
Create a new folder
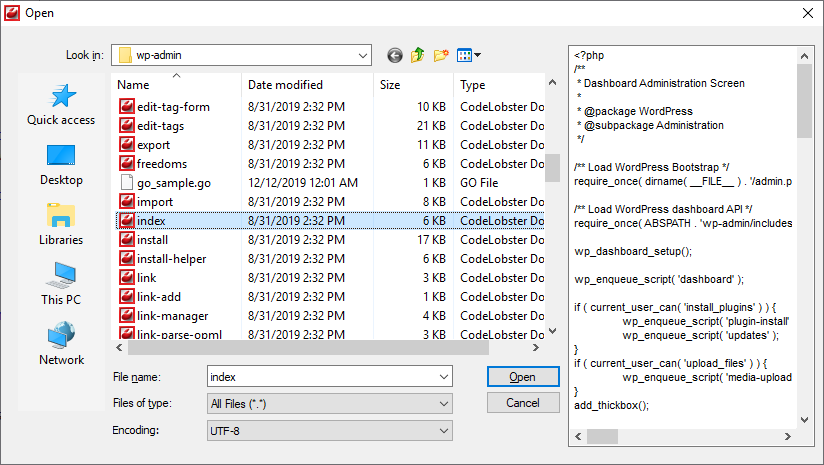[x=441, y=55]
